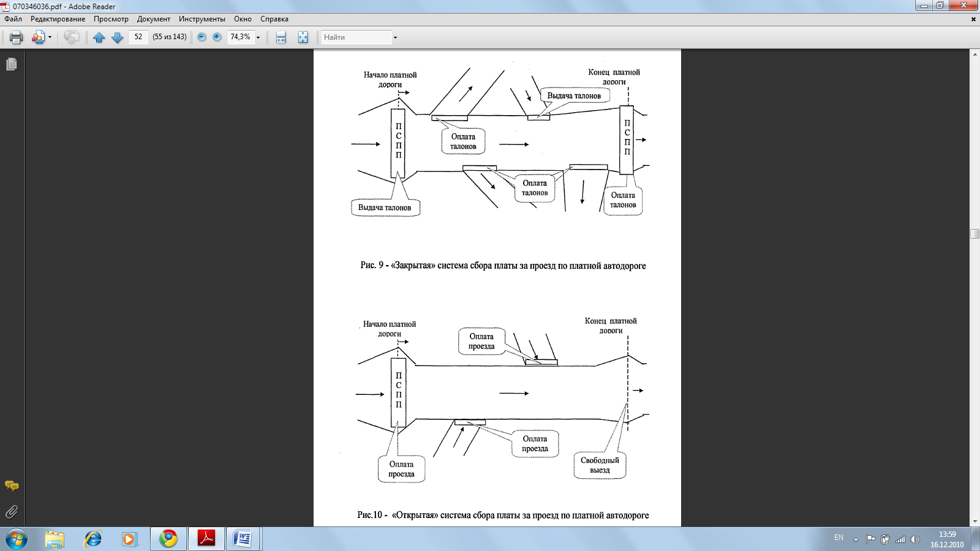This screenshot has width=980, height=551.
Task: Select fit width scrolling mode icon
Action: (281, 37)
